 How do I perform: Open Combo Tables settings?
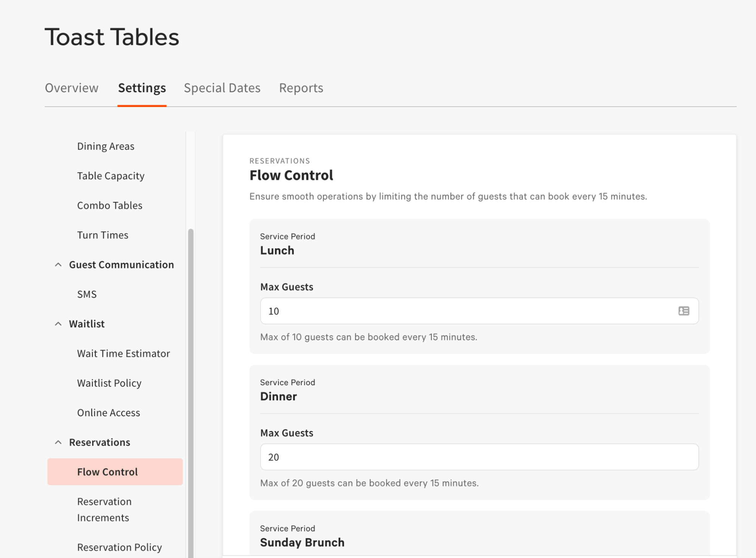(110, 205)
